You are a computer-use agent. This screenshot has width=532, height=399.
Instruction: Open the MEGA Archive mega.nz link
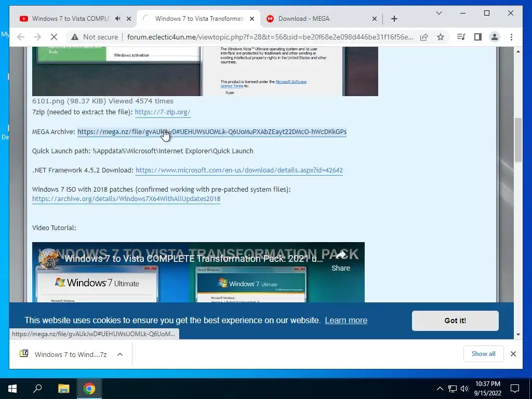[212, 131]
